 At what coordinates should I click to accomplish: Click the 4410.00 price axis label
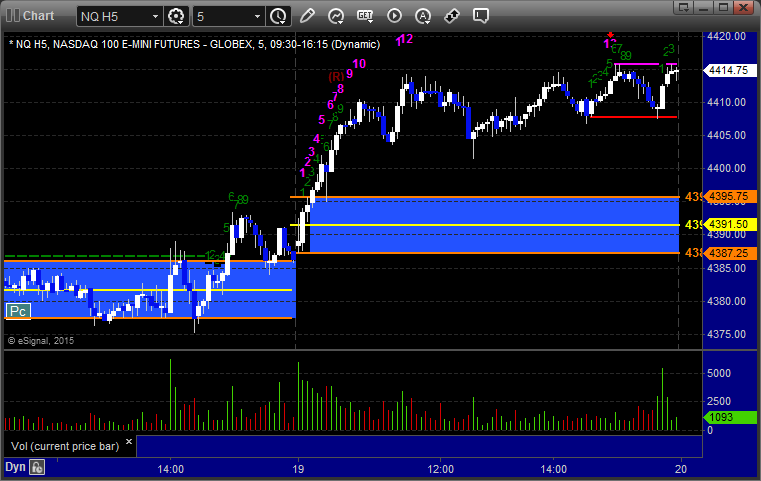[x=727, y=102]
